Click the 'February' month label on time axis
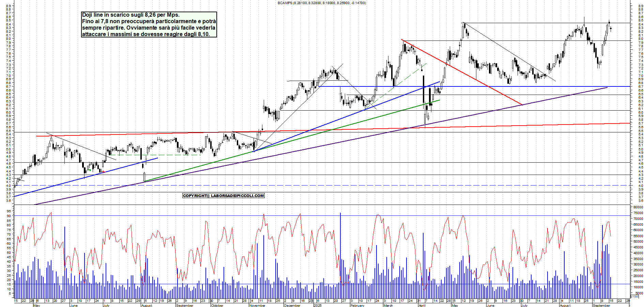This screenshot has height=307, width=644. tap(357, 305)
